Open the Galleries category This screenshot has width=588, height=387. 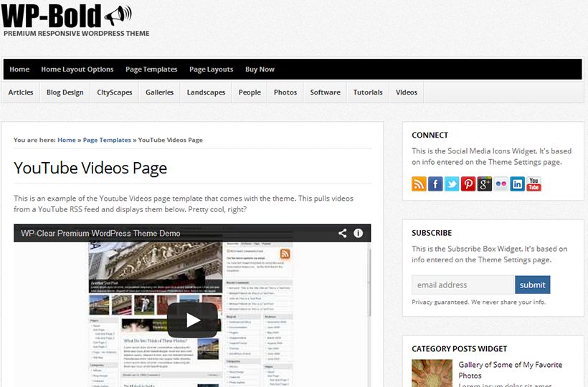(x=159, y=92)
